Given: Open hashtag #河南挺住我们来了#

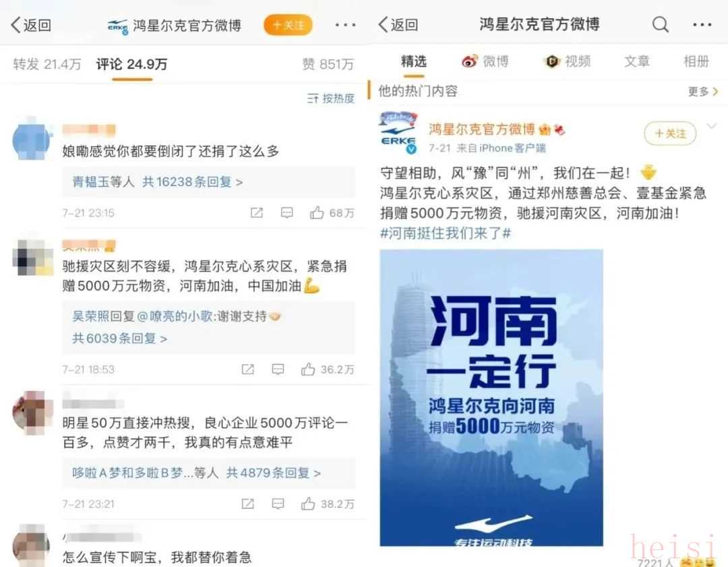Looking at the screenshot, I should point(446,233).
